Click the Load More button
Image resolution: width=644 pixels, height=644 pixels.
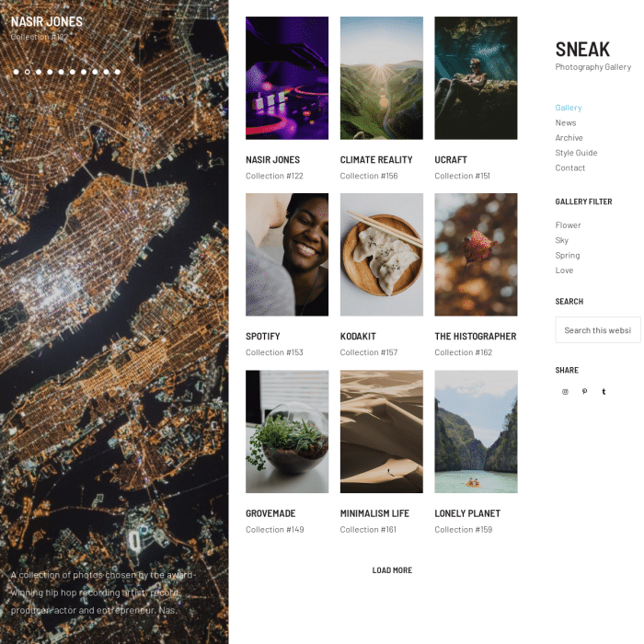(392, 570)
